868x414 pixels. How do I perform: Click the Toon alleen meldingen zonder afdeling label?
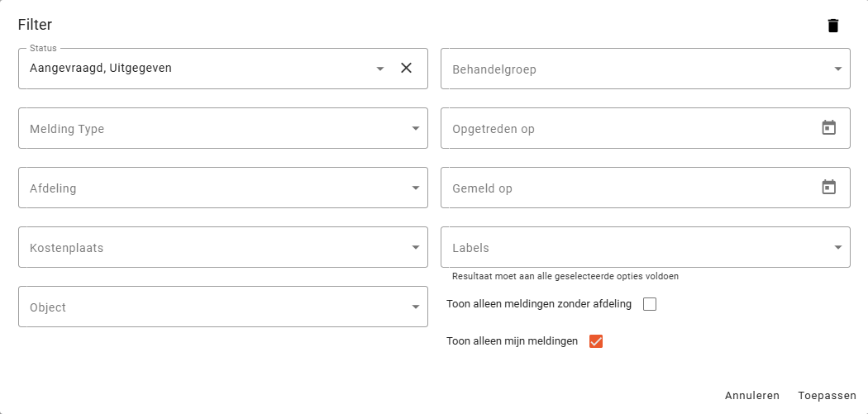point(539,304)
